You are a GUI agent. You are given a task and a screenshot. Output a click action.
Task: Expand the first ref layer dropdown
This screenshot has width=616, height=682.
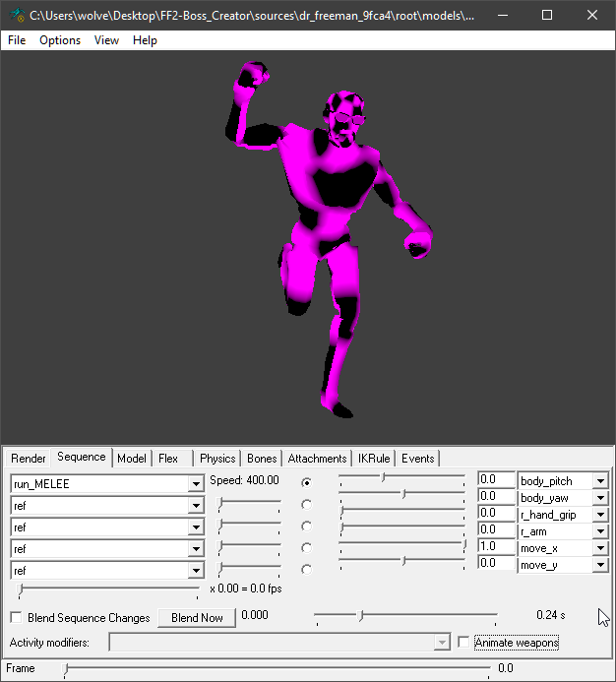point(196,506)
